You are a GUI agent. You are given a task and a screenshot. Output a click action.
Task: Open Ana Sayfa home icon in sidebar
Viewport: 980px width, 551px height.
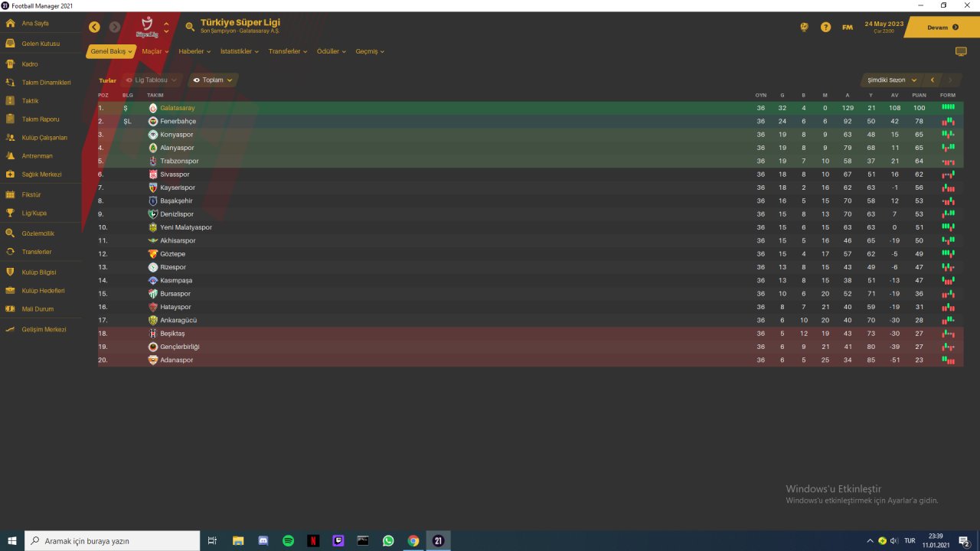pos(10,23)
